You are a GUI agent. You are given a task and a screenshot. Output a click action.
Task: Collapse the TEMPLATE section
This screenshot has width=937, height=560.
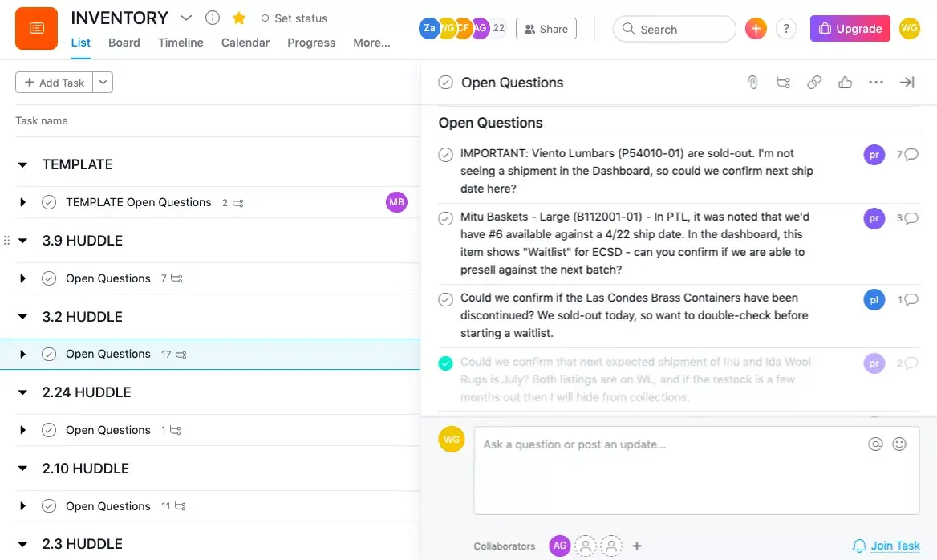(x=22, y=164)
